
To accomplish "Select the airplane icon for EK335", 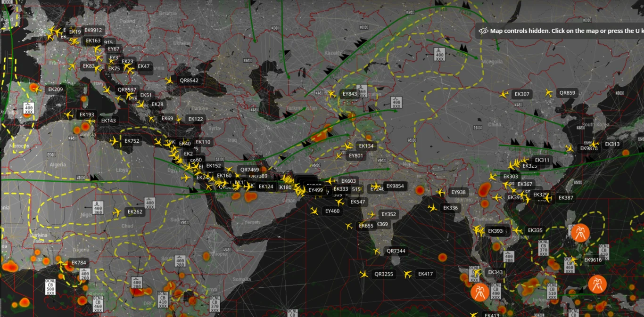I will click(x=517, y=230).
